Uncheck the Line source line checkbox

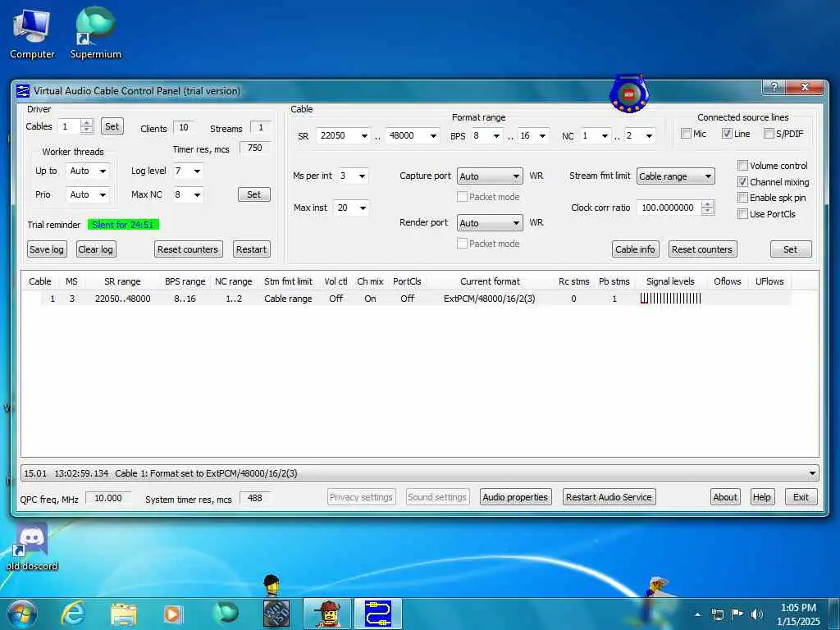(x=727, y=134)
